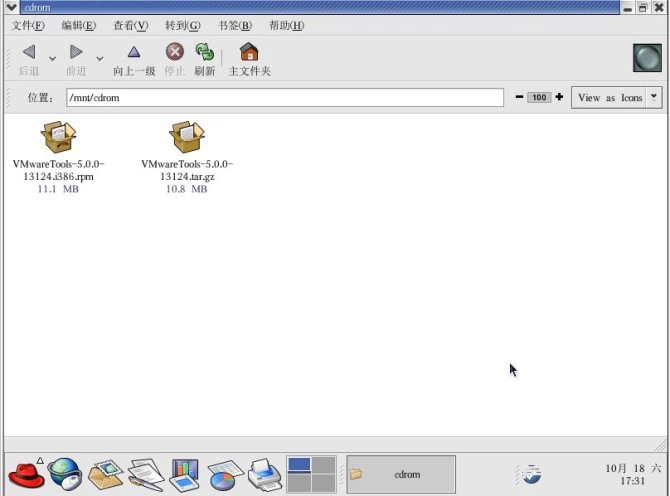Launch the web browser globe icon in panel
670x496 pixels.
coord(65,472)
